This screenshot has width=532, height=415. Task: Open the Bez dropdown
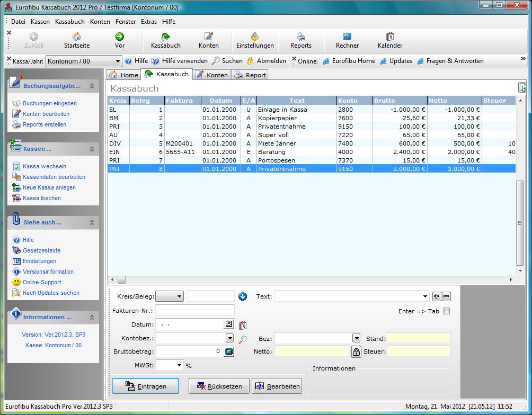click(356, 338)
